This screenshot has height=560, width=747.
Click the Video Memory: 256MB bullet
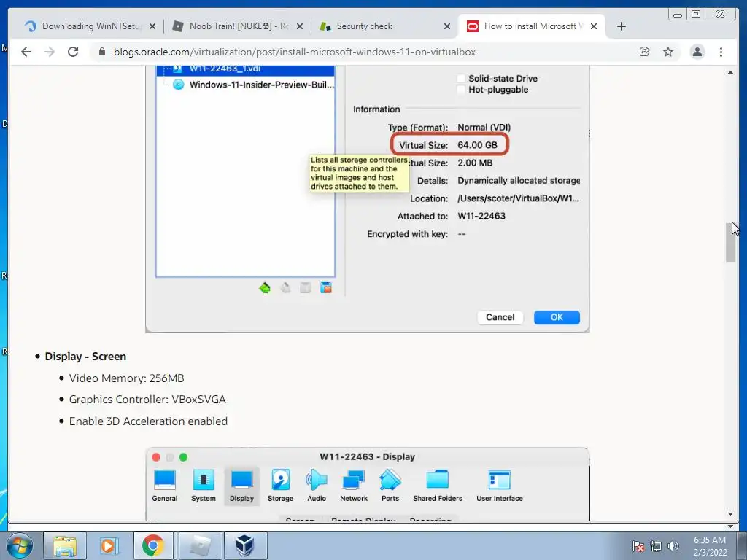pos(126,378)
